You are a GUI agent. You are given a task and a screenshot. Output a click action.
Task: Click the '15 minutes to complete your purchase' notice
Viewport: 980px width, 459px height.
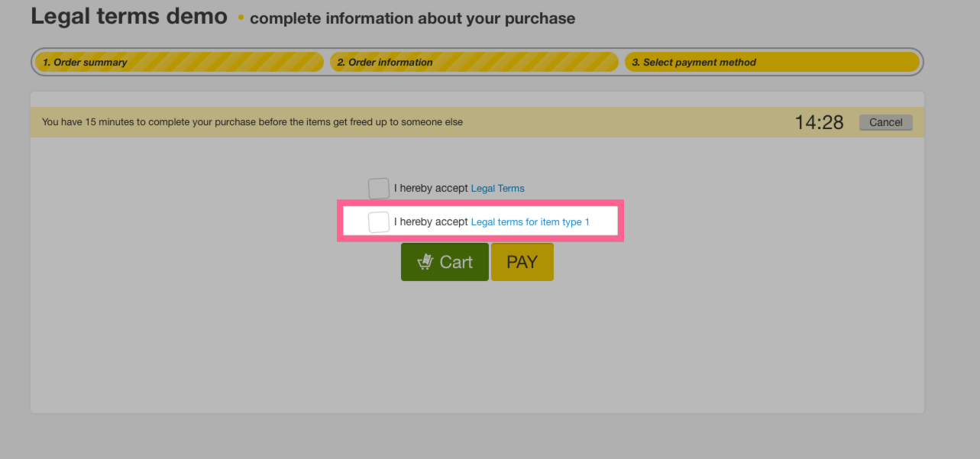coord(252,122)
